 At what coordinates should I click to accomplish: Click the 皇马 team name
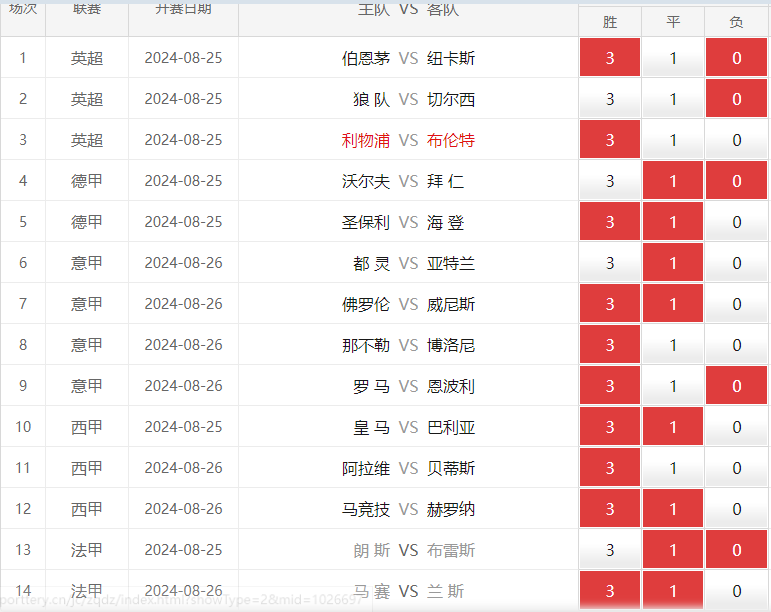click(371, 428)
